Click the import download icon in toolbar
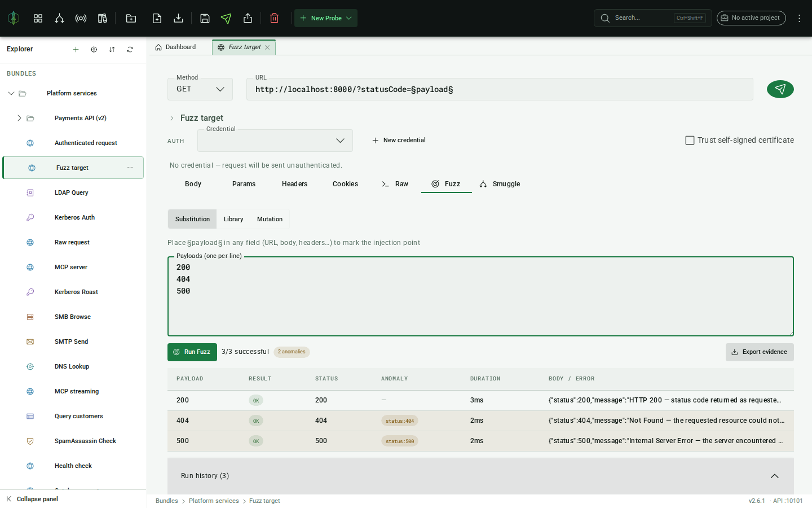The width and height of the screenshot is (812, 508). (x=178, y=18)
